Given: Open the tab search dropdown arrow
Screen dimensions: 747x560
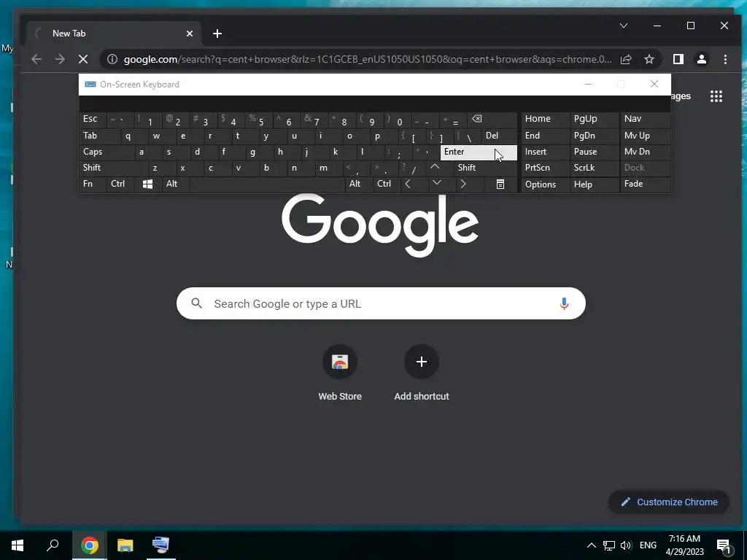Looking at the screenshot, I should [623, 26].
